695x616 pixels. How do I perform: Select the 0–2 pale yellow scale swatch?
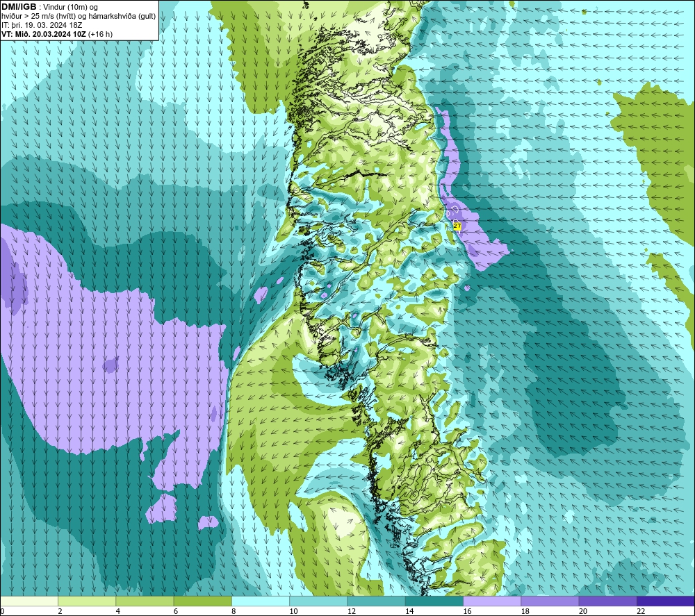pyautogui.click(x=29, y=601)
